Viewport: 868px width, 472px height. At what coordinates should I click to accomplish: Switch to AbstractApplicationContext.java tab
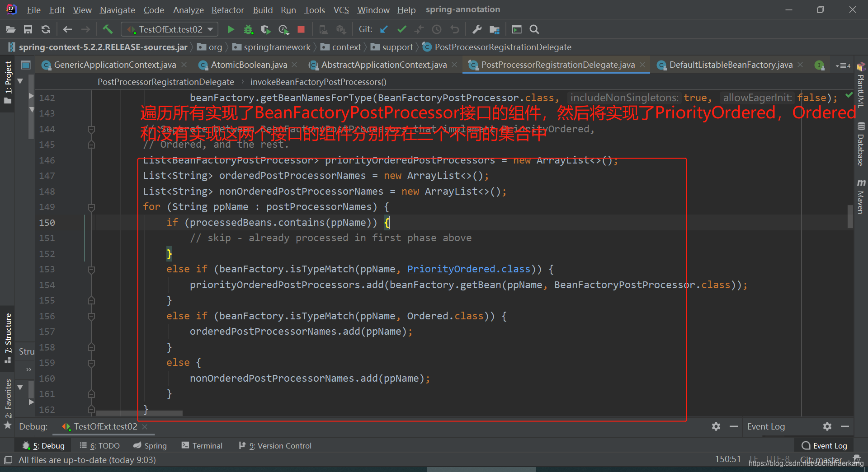coord(384,65)
